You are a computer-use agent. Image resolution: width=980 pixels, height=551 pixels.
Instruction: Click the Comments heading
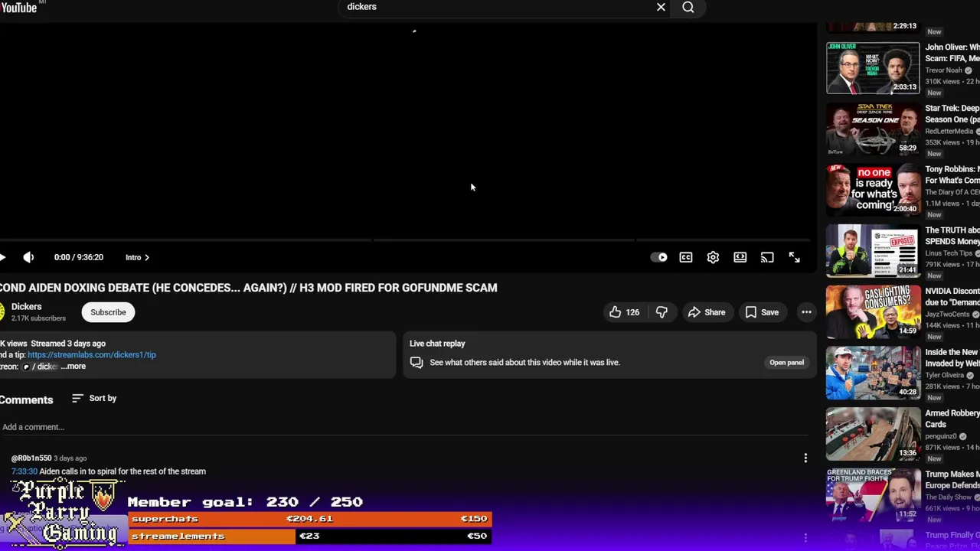pos(26,399)
